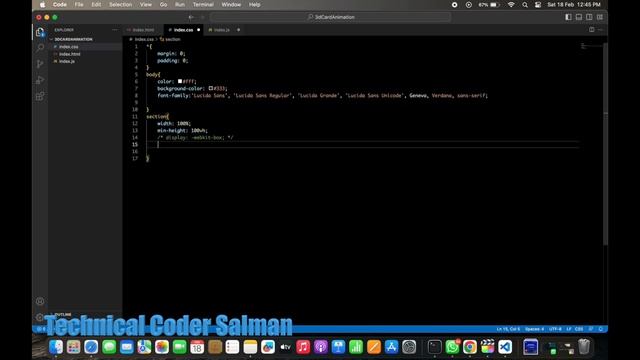Open the Help menu
This screenshot has height=360, width=640.
254,4
